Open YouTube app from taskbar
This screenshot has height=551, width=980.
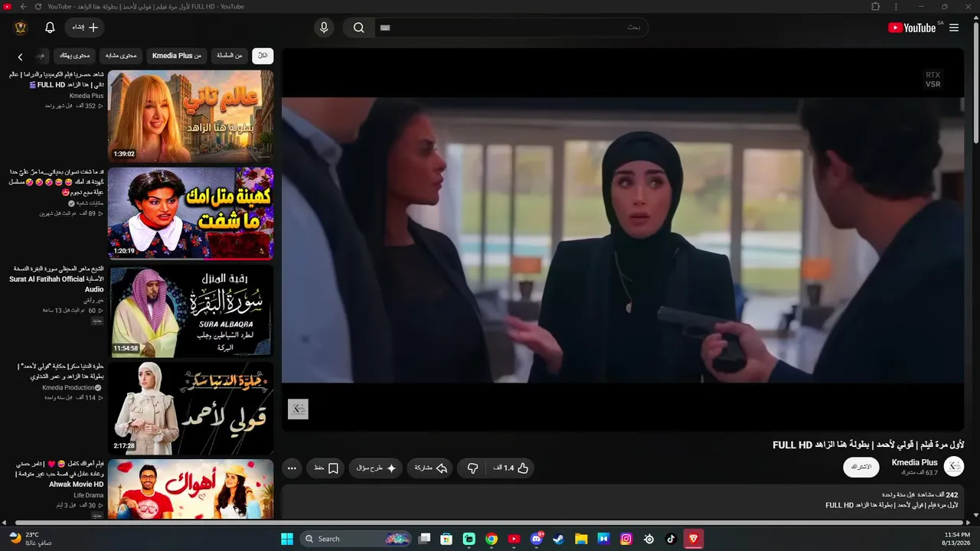pos(514,539)
